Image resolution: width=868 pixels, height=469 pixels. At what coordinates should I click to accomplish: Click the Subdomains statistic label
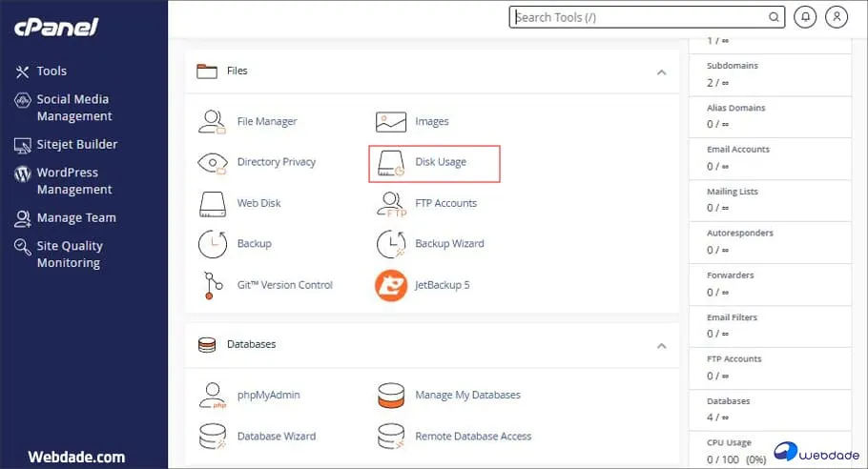733,66
